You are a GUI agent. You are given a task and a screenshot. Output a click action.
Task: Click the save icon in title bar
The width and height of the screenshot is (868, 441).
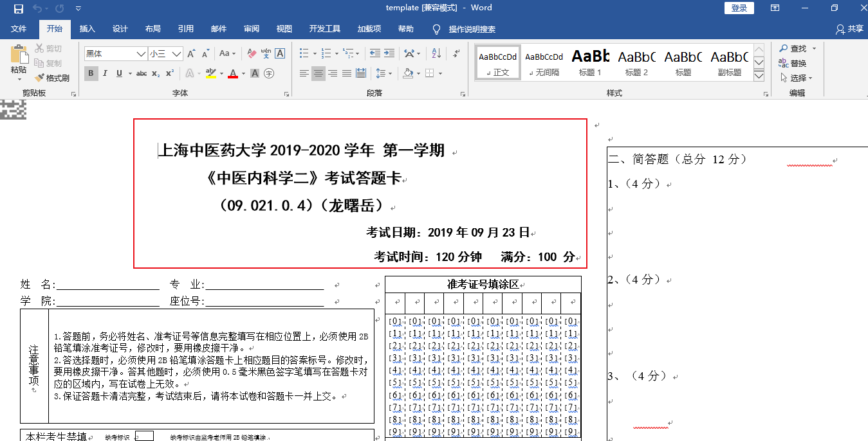(x=19, y=8)
